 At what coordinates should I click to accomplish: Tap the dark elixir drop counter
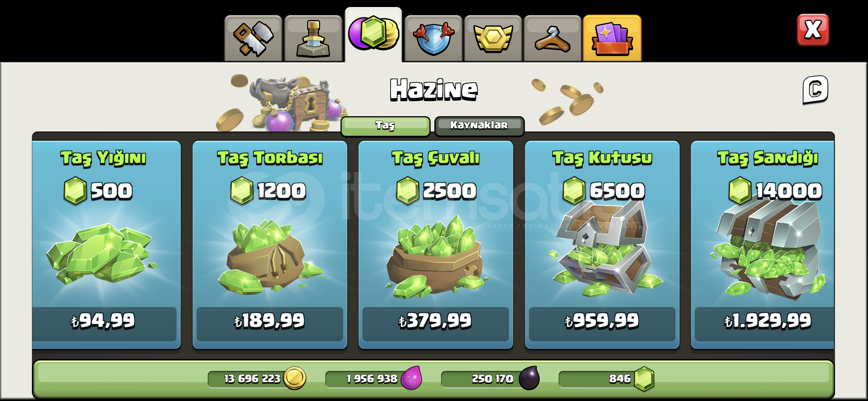click(x=490, y=379)
